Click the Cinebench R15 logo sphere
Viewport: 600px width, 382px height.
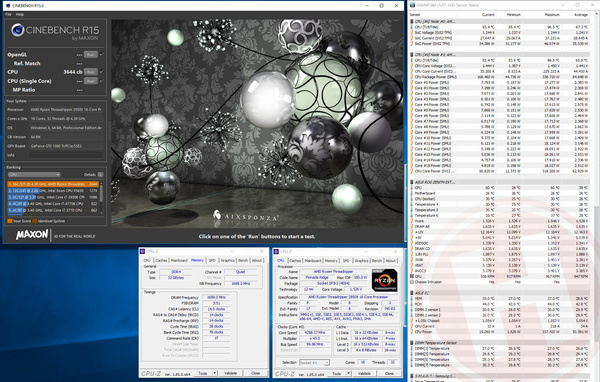pyautogui.click(x=18, y=30)
